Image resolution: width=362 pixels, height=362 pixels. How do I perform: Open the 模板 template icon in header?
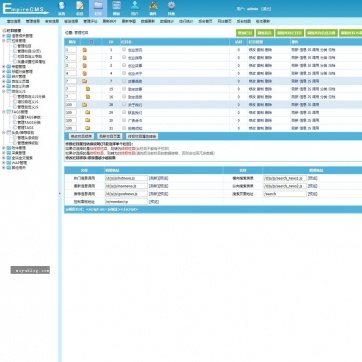coord(116,8)
